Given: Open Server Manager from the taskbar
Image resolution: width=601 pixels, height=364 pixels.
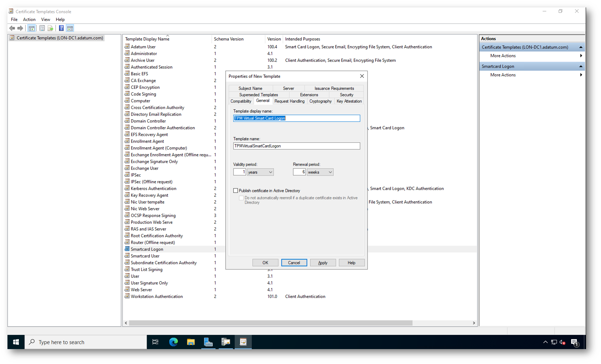Looking at the screenshot, I should (x=208, y=342).
